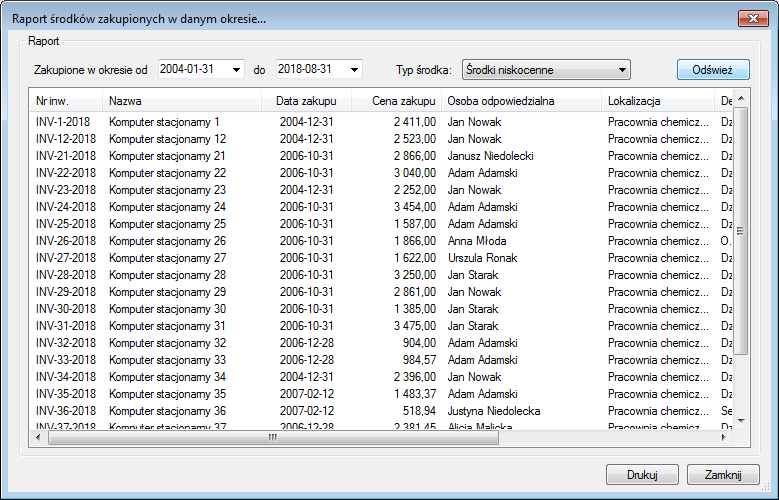This screenshot has height=500, width=779.
Task: Click the Drukuj button
Action: coord(642,475)
